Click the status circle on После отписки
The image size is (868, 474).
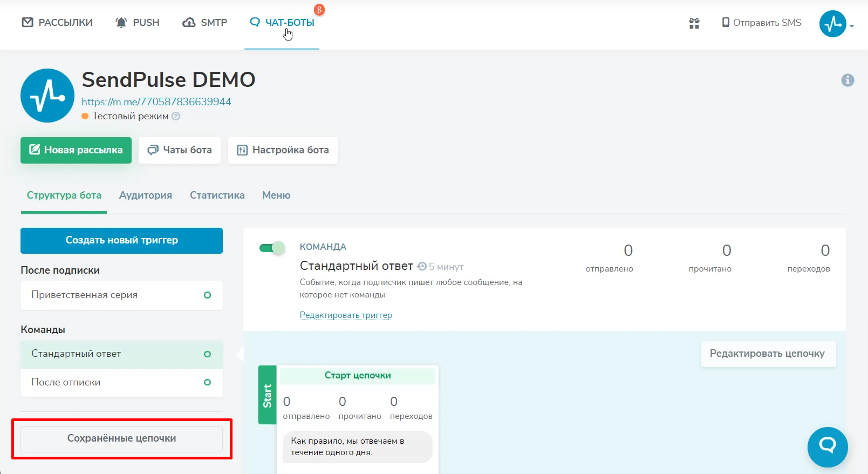tap(207, 383)
